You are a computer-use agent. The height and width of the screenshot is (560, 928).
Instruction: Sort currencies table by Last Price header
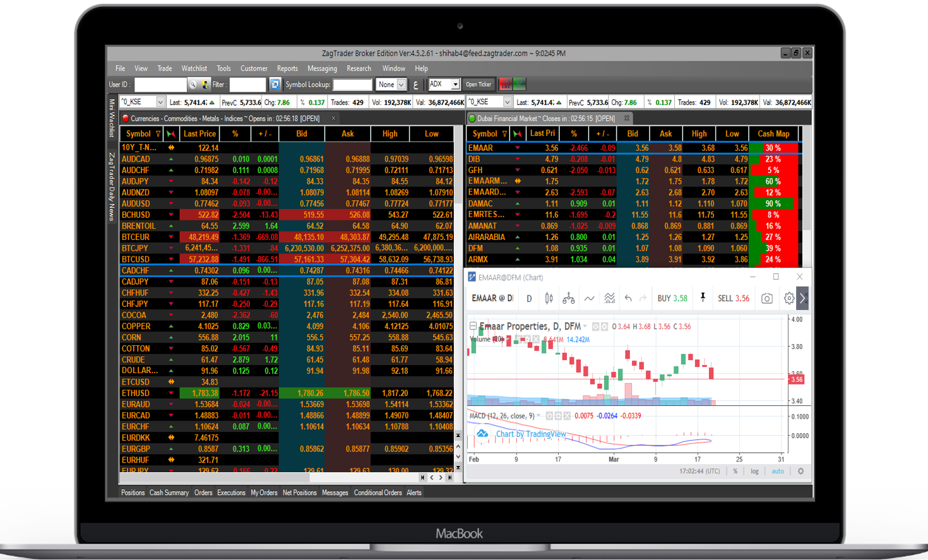click(199, 134)
